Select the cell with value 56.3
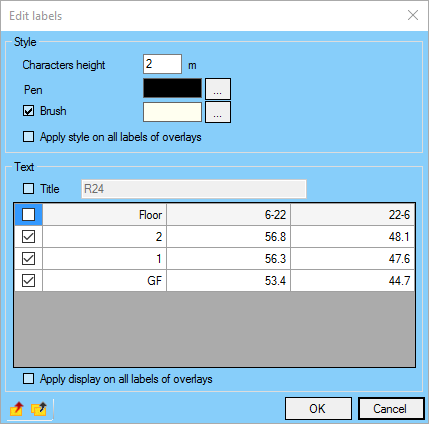Screen dimensions: 429x424 [228, 259]
